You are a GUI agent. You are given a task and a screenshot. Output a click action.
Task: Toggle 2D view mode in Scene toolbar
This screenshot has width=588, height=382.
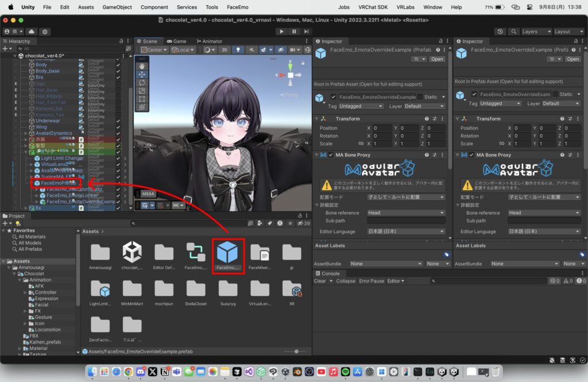point(225,50)
